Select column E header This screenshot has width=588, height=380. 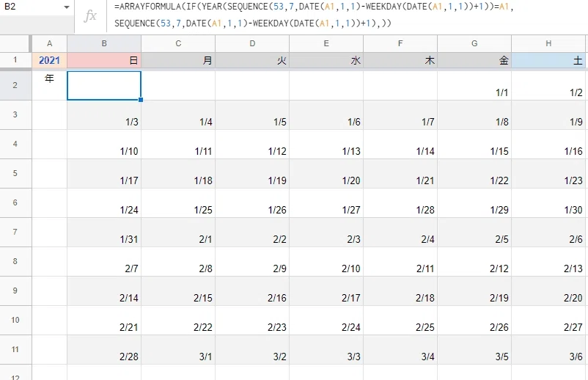pos(326,43)
